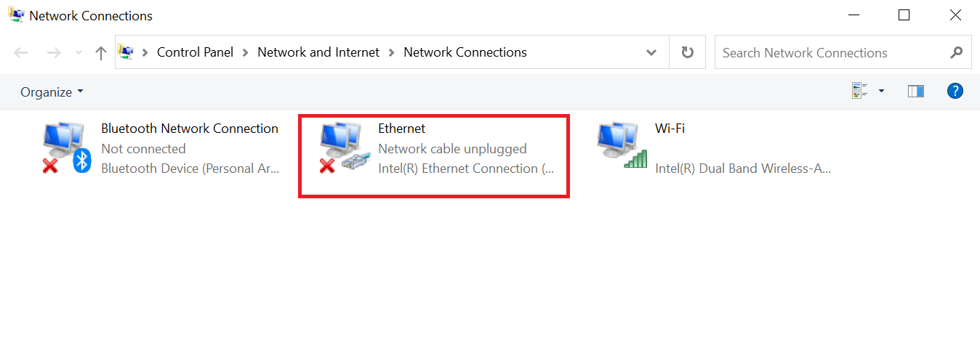Navigate to Network and Internet in the breadcrumb
980x353 pixels.
pyautogui.click(x=318, y=52)
